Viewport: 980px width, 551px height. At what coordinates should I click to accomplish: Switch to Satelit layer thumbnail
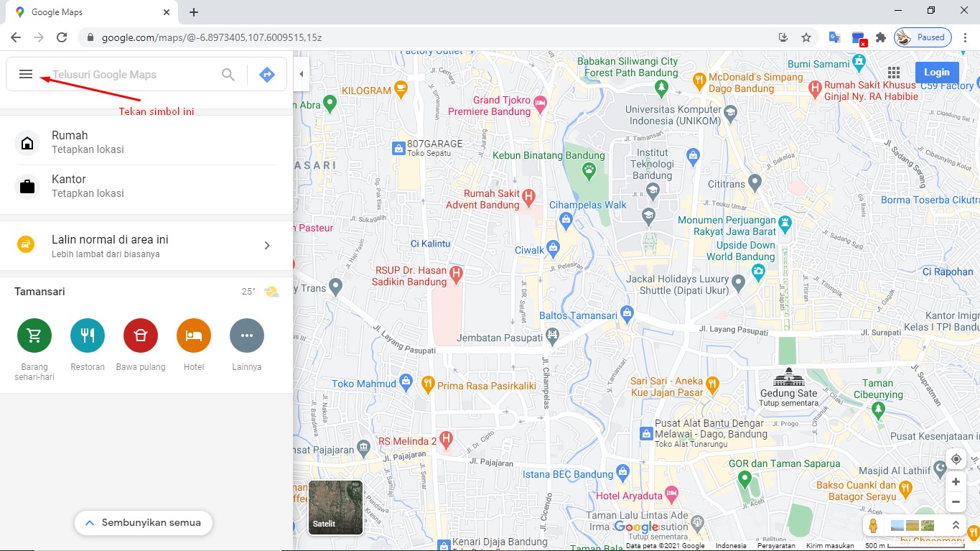(x=335, y=508)
